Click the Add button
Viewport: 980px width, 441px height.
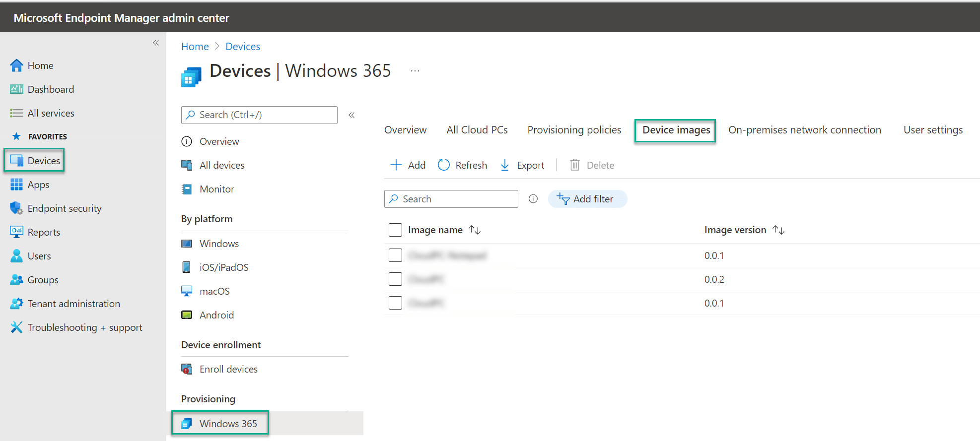(x=408, y=165)
